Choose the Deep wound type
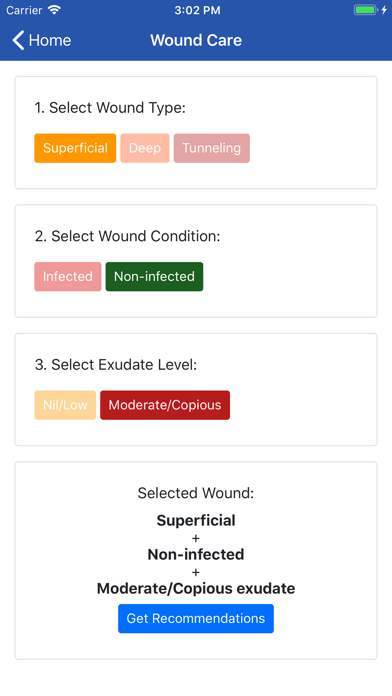Viewport: 392px width, 696px height. [x=145, y=148]
